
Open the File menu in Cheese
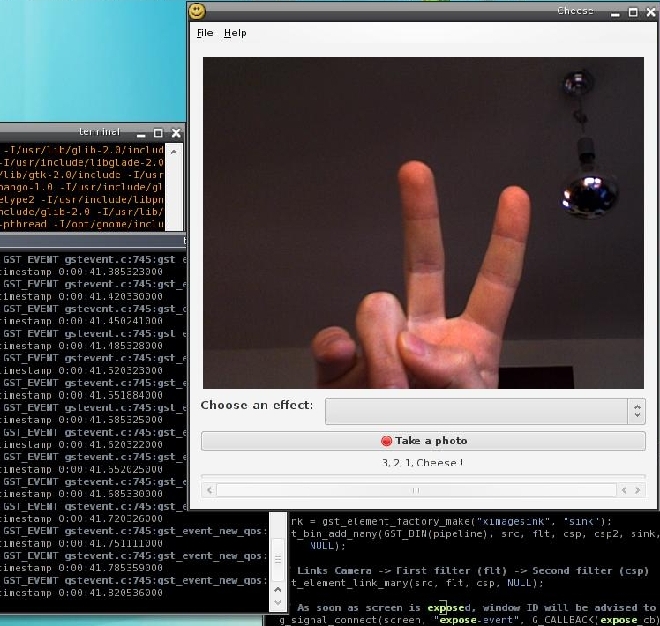(x=205, y=33)
